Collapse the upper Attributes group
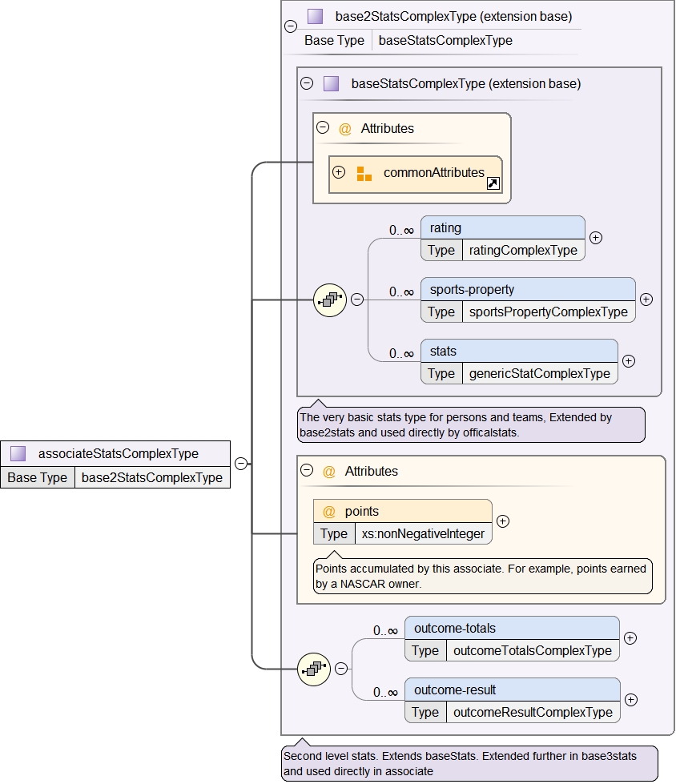 click(323, 128)
